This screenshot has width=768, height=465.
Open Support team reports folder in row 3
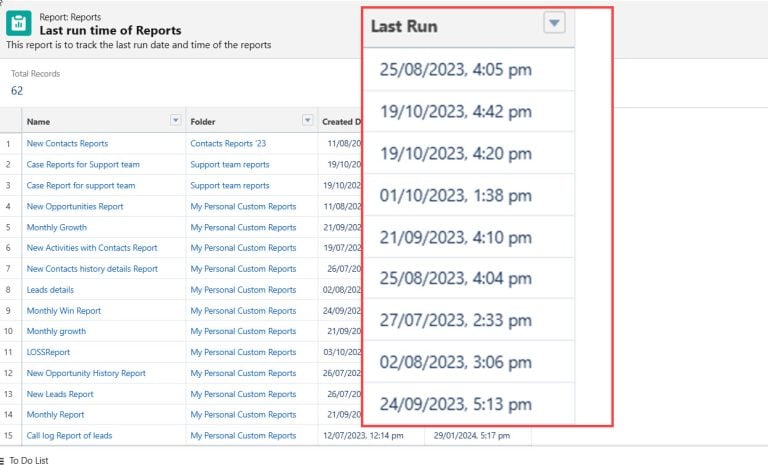(x=230, y=186)
